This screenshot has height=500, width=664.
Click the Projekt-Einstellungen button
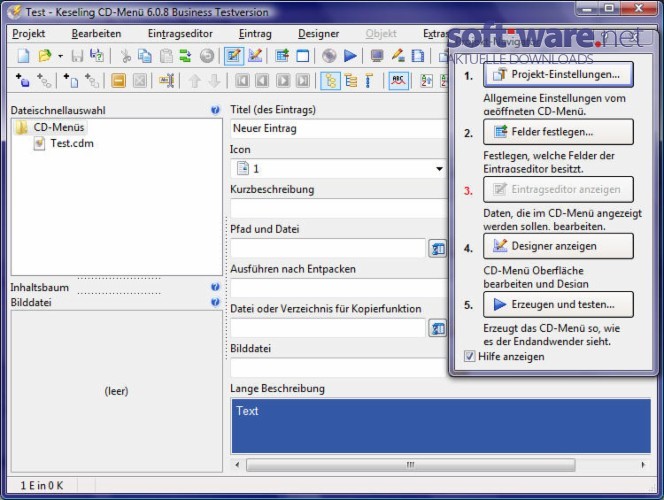pos(558,75)
